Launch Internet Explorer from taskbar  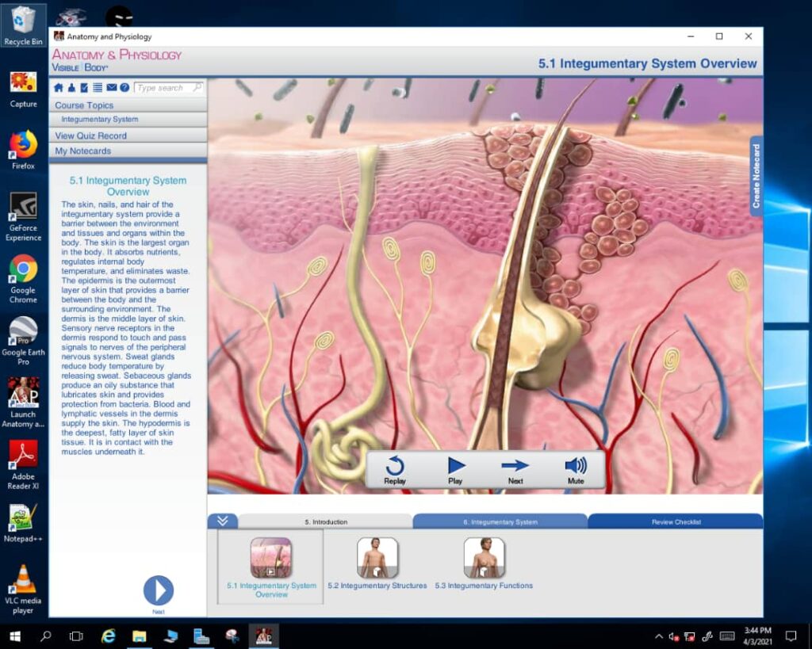coord(108,636)
